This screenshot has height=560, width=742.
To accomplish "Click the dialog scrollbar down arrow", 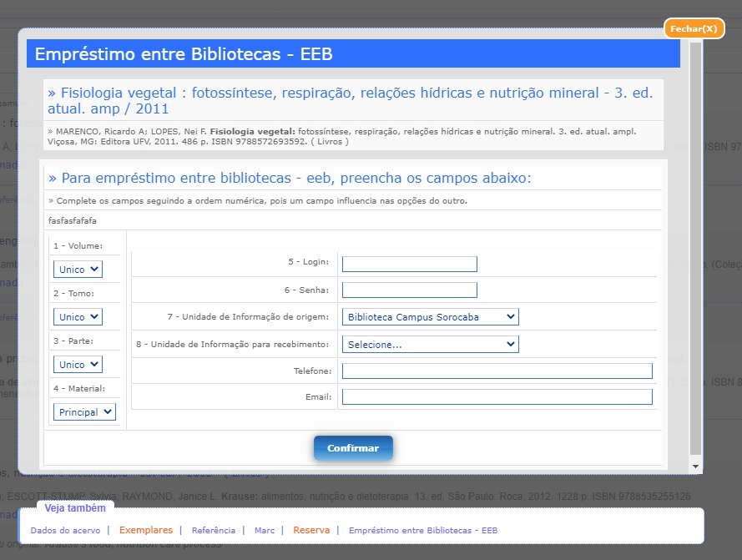I will [x=695, y=467].
